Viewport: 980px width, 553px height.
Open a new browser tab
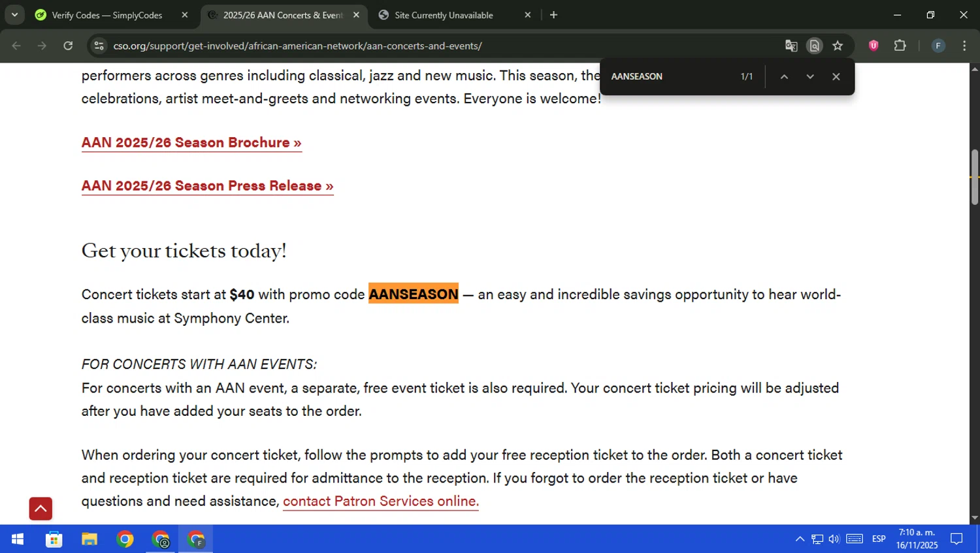click(x=553, y=15)
